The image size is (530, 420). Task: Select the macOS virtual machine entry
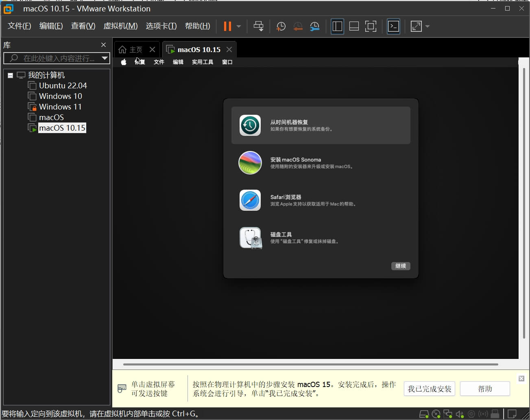[51, 117]
